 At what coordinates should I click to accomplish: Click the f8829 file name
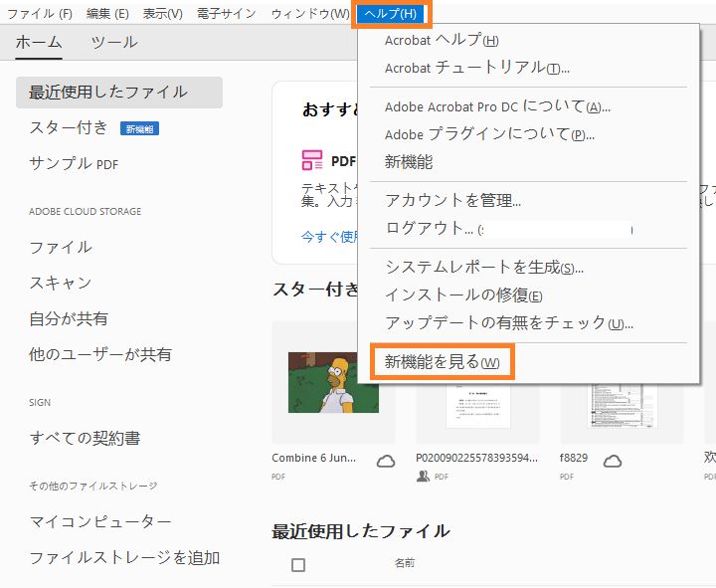coord(574,458)
